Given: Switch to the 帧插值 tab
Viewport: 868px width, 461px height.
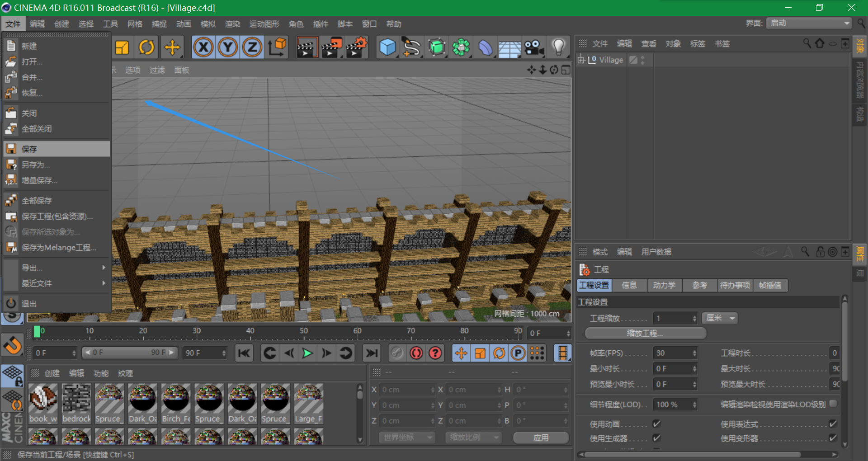Looking at the screenshot, I should point(770,285).
